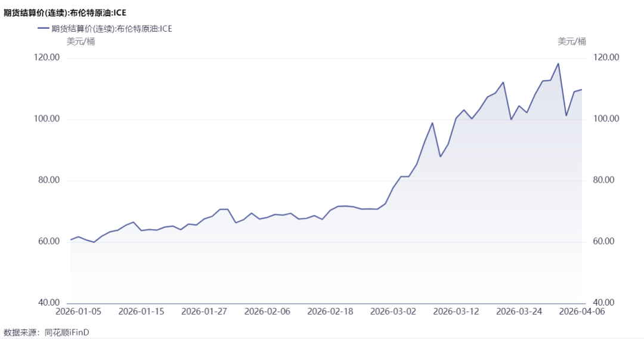This screenshot has width=644, height=339.
Task: Click the left axis value 60.00
Action: [x=49, y=241]
